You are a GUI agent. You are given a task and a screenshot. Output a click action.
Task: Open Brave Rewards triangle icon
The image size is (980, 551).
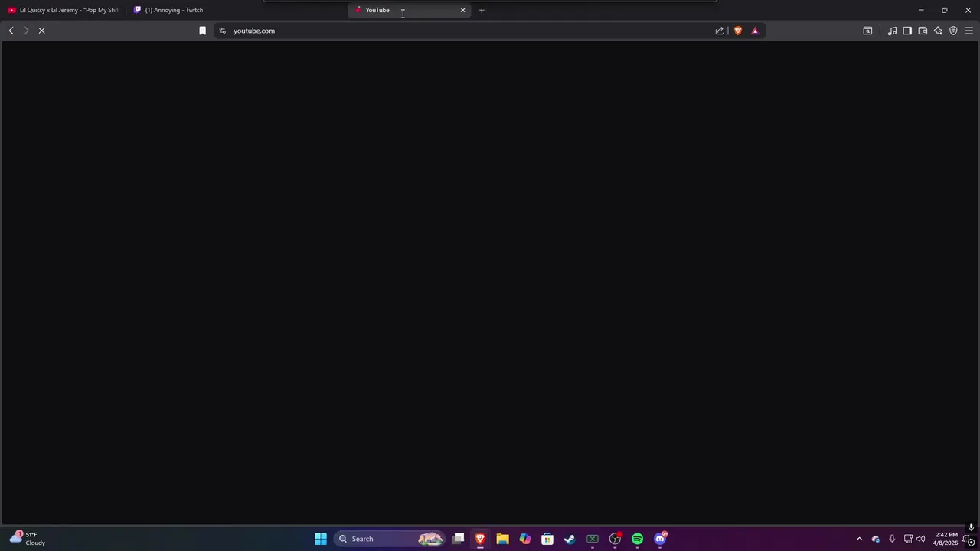755,31
